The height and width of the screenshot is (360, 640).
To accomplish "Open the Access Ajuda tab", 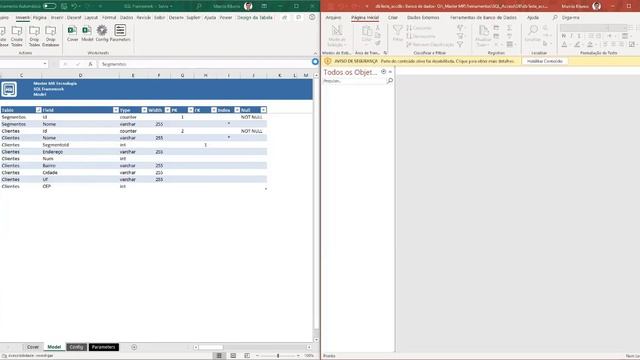I will pos(533,18).
